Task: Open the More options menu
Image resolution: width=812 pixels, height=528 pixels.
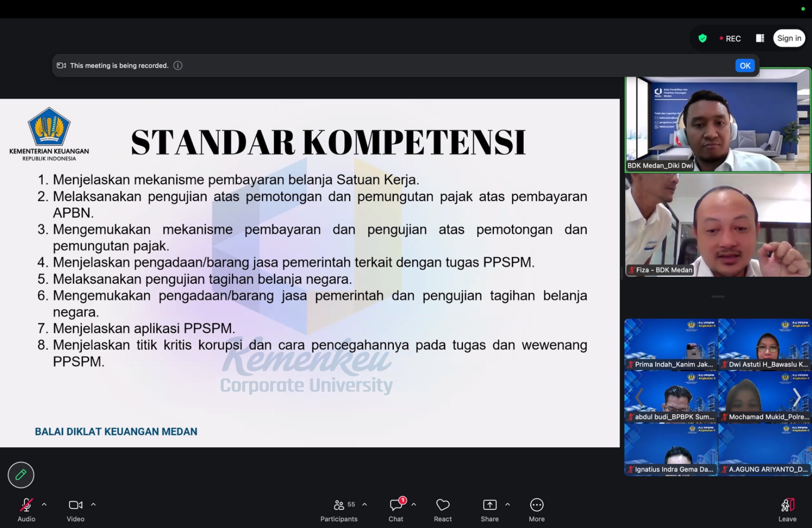Action: click(x=536, y=509)
